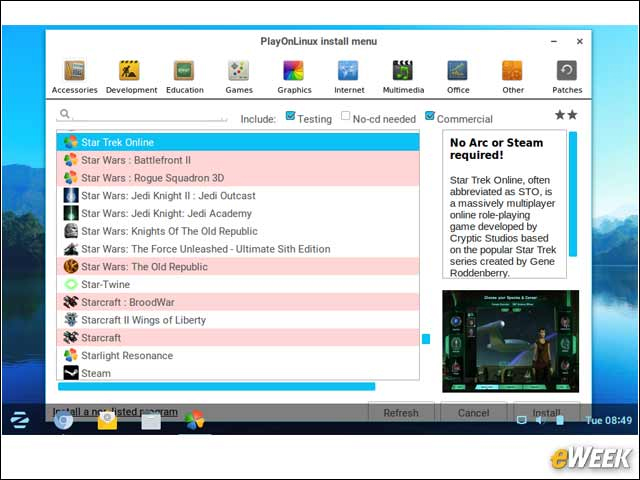Viewport: 640px width, 480px height.
Task: Click the program list vertical scrollbar thumb
Action: coord(426,339)
